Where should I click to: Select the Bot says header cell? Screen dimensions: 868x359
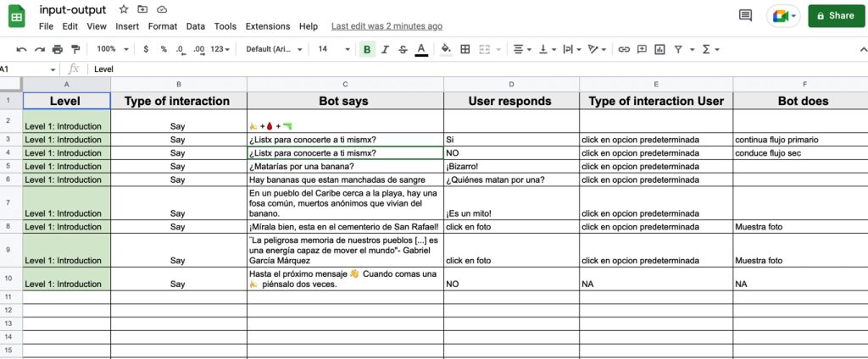(x=346, y=101)
